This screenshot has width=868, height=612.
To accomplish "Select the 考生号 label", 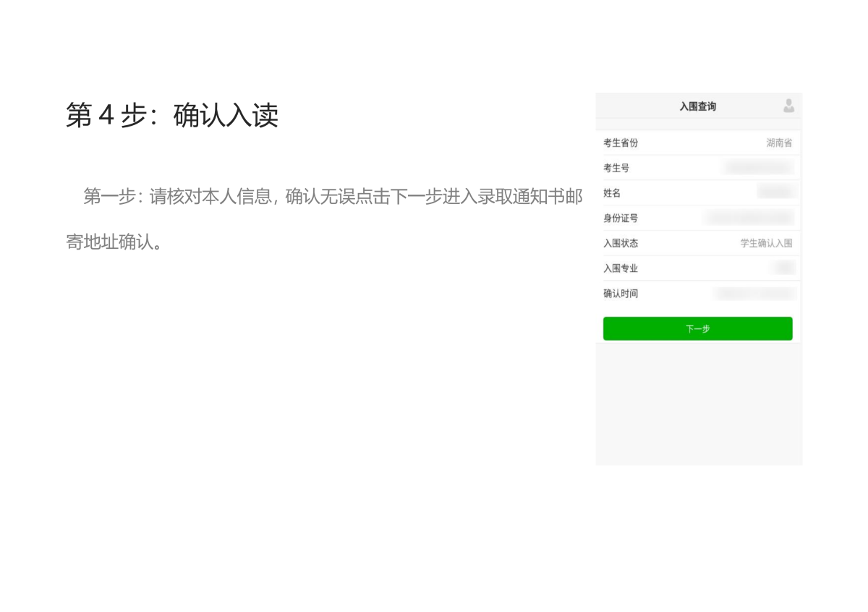I will point(616,168).
